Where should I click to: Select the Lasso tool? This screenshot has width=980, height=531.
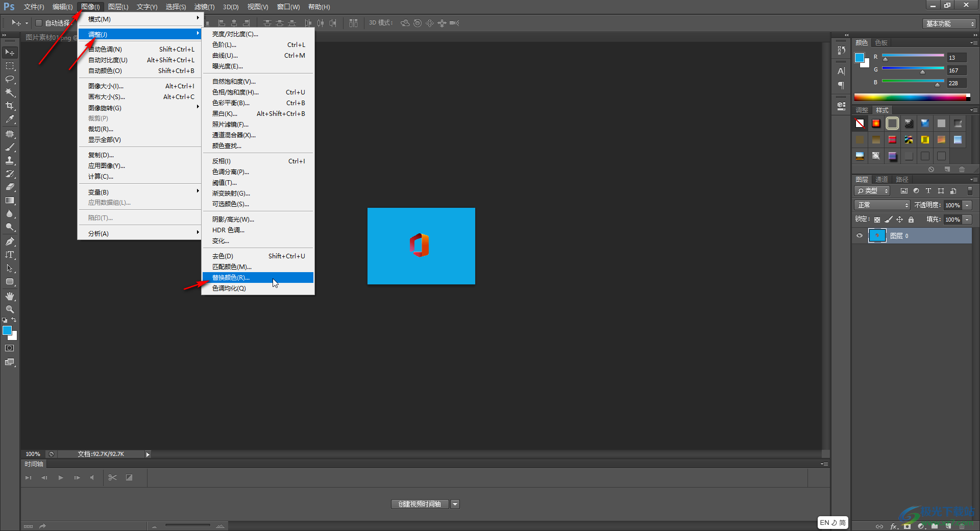(x=10, y=79)
